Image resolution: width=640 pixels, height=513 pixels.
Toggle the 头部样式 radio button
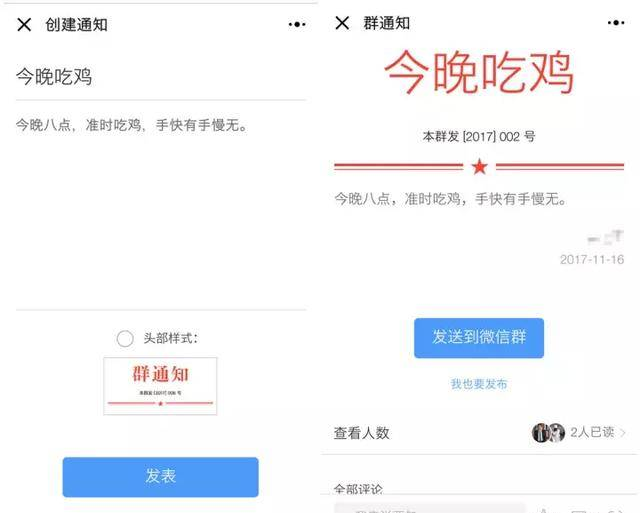coord(125,338)
